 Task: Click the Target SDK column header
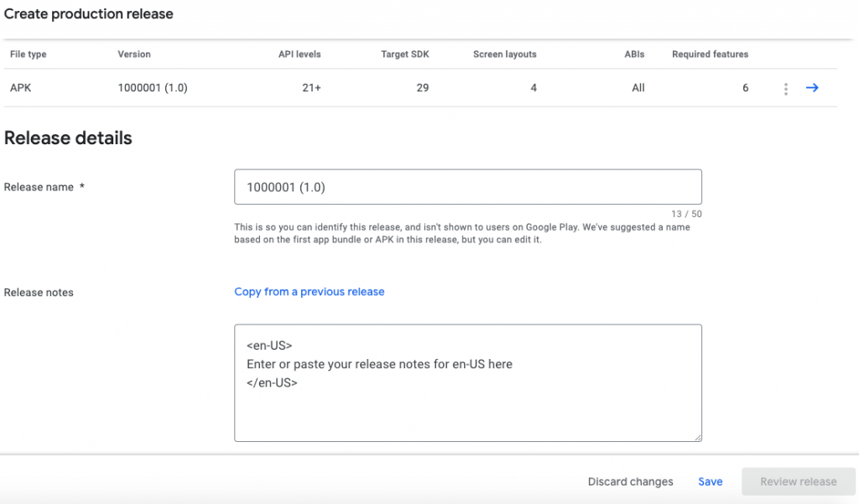(x=404, y=55)
